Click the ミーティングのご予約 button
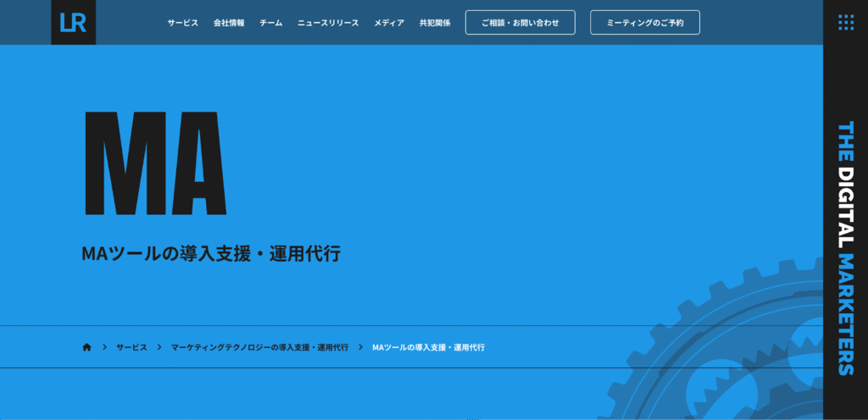 coord(644,23)
